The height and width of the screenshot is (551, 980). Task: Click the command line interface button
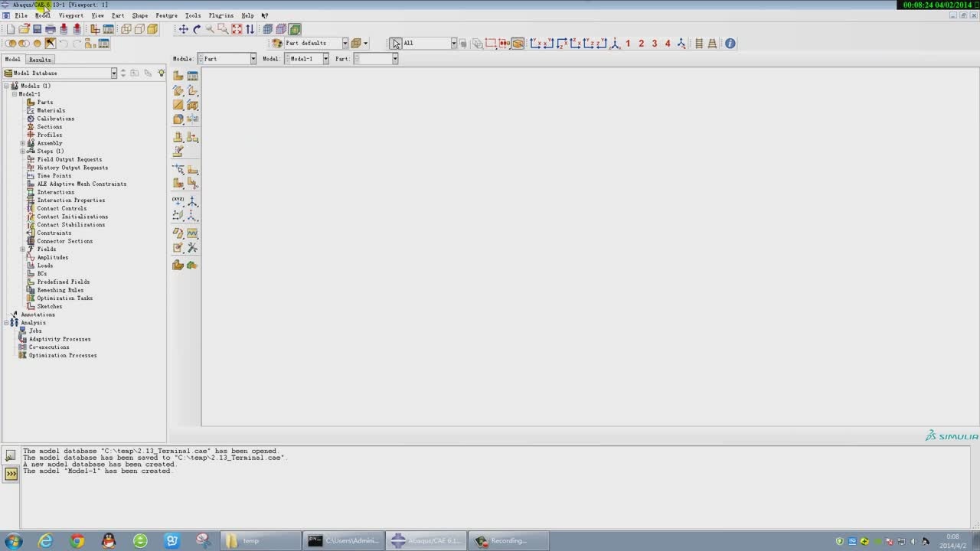[11, 474]
